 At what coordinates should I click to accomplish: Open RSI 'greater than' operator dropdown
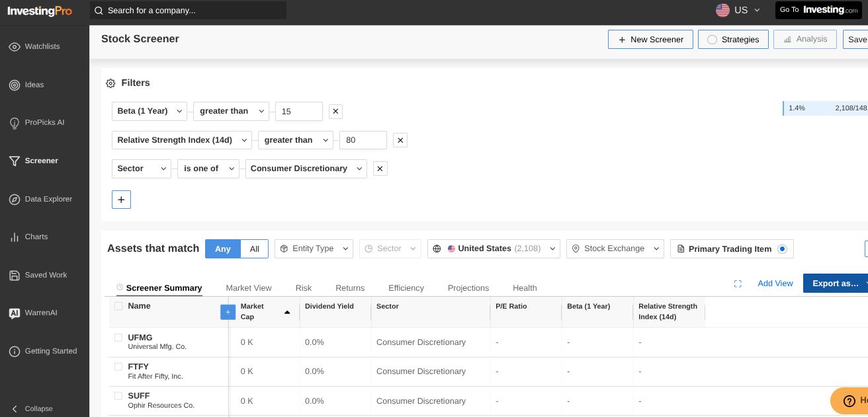296,140
